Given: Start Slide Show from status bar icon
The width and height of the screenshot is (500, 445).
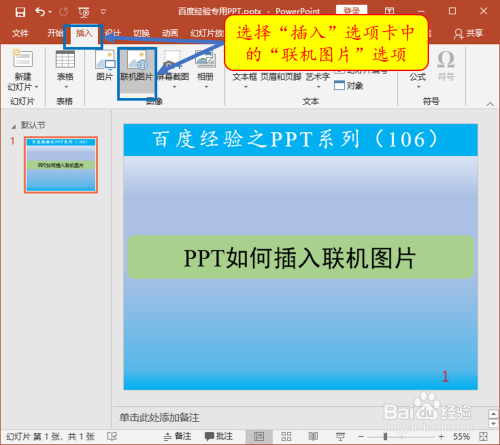Looking at the screenshot, I should pyautogui.click(x=340, y=436).
